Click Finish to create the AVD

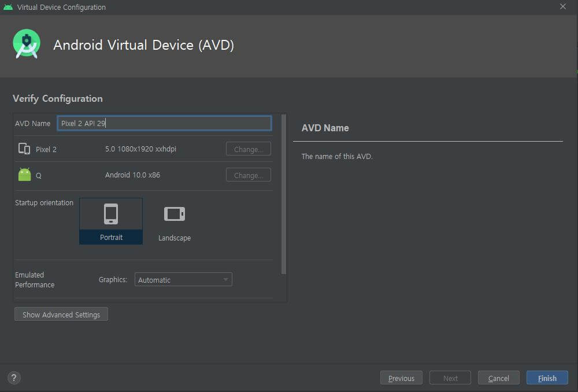[547, 378]
